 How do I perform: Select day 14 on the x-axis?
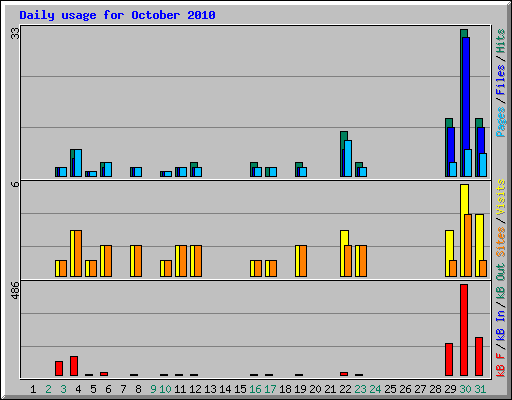tap(225, 389)
